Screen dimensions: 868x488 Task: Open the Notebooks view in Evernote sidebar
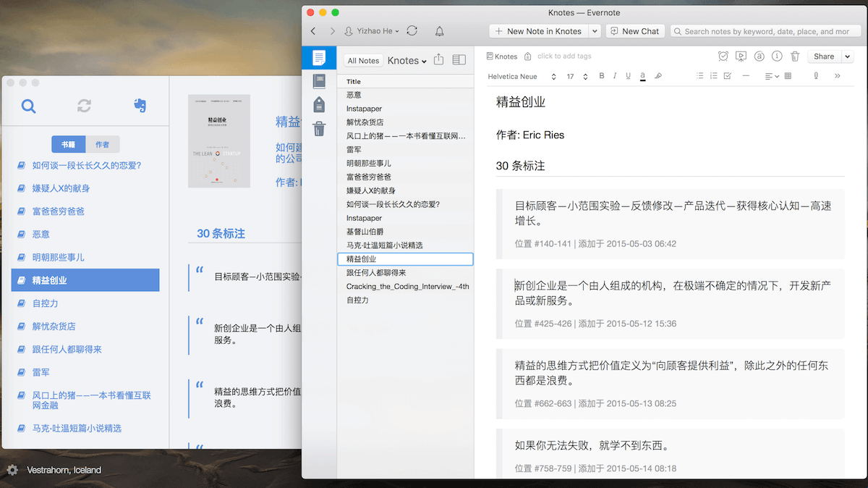coord(319,81)
